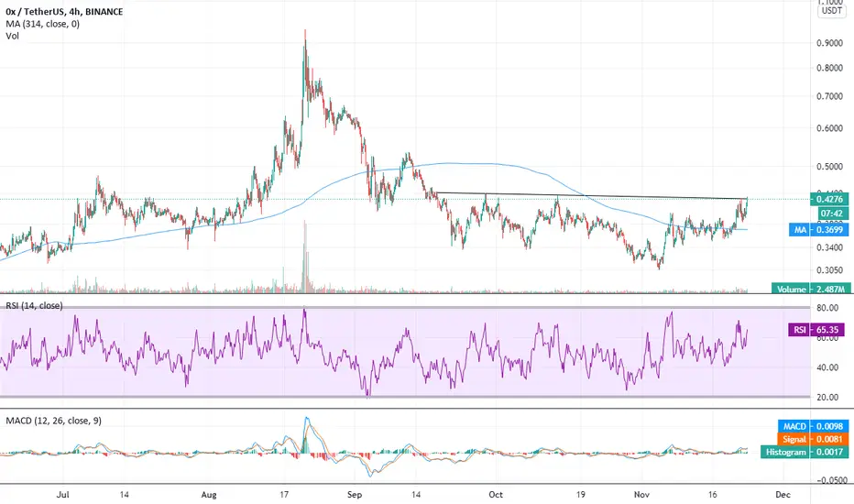Click the 0.4276 current price tag

tap(829, 200)
